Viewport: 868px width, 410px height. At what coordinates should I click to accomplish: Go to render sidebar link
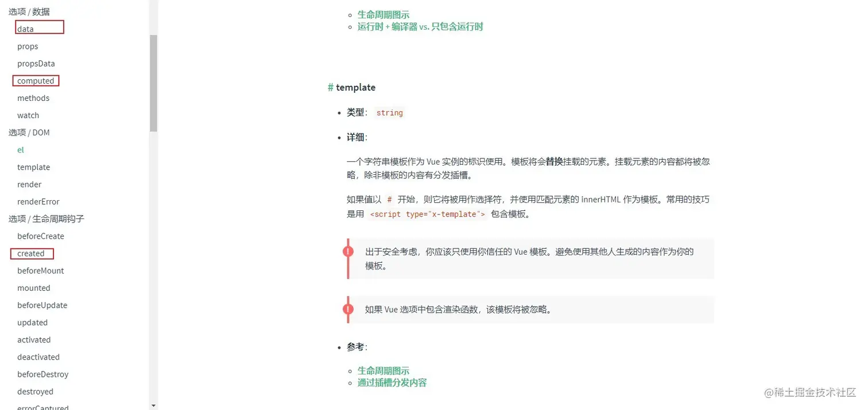29,184
